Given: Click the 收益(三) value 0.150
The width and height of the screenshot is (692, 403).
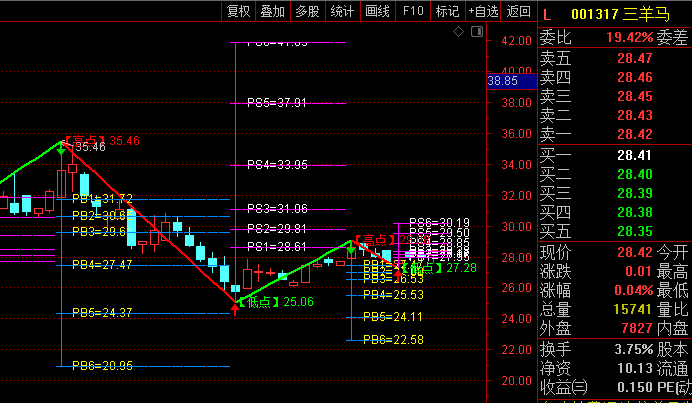Looking at the screenshot, I should pyautogui.click(x=635, y=387).
